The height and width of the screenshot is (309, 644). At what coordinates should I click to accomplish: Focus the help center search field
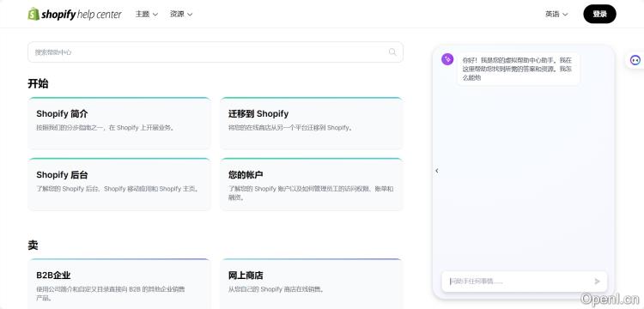click(x=216, y=52)
